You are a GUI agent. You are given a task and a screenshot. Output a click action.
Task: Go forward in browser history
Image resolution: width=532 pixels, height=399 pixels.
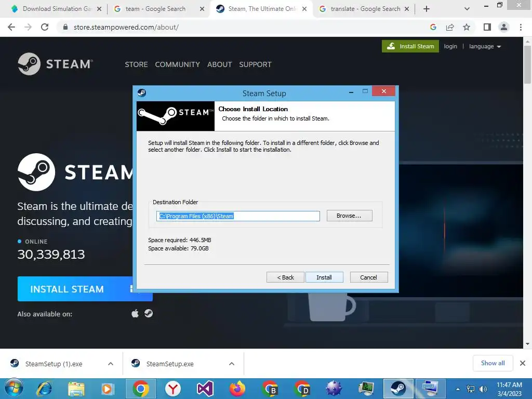tap(28, 27)
